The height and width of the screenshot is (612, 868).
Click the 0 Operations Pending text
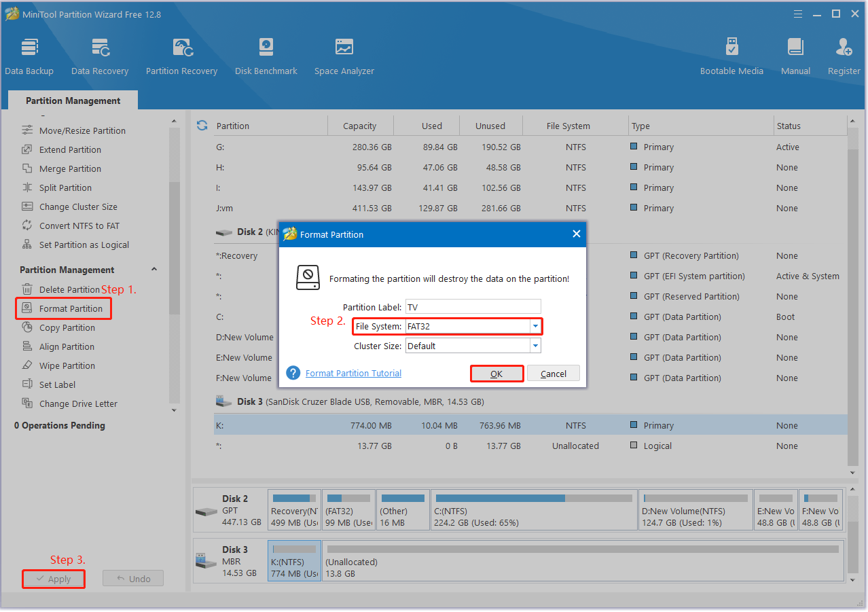(x=60, y=425)
